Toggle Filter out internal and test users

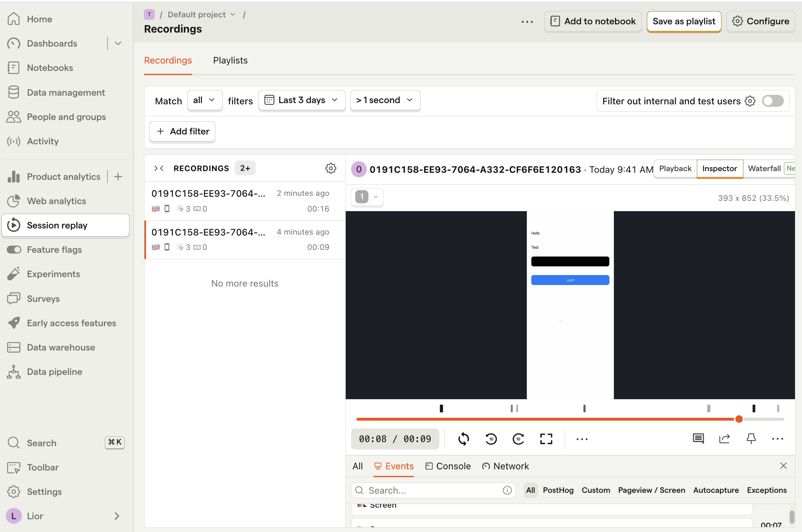point(773,100)
